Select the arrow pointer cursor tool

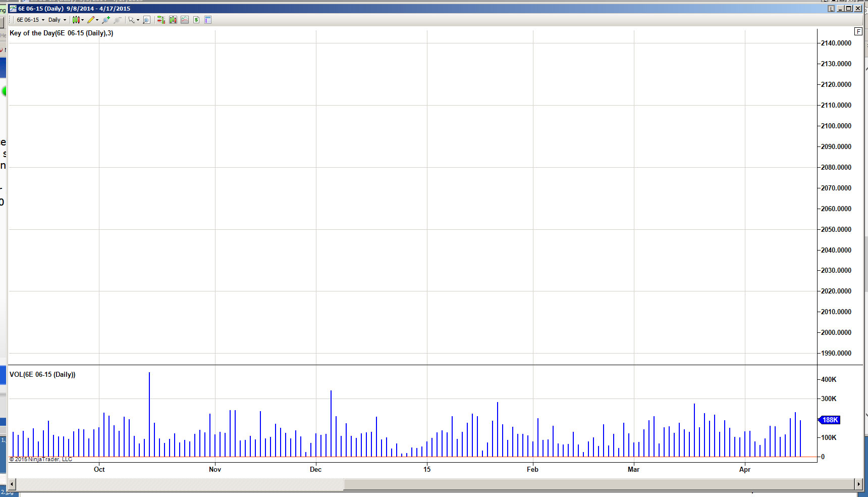(131, 20)
